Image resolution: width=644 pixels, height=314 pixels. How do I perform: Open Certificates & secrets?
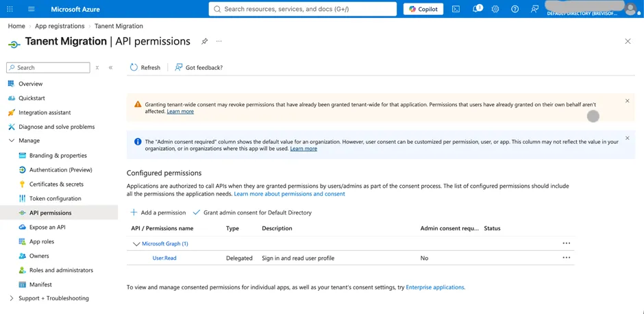pyautogui.click(x=56, y=184)
